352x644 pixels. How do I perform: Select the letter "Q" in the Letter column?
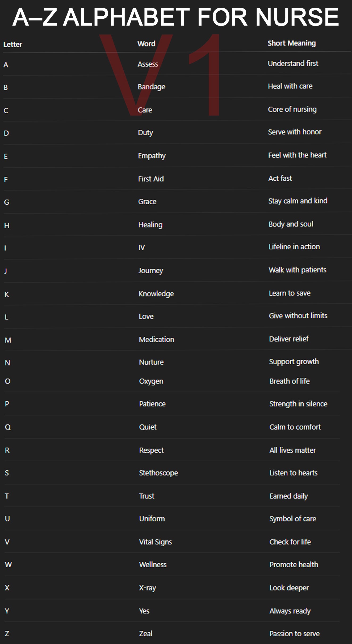(8, 427)
